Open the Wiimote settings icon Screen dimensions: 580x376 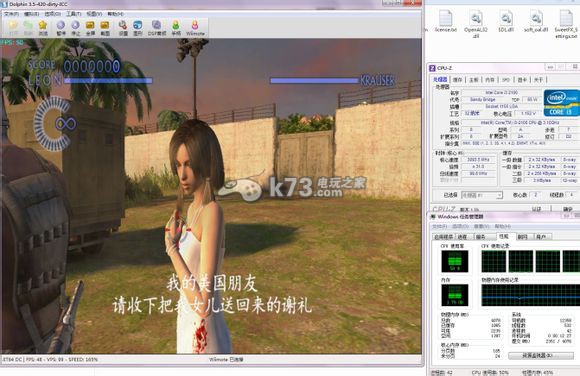195,27
